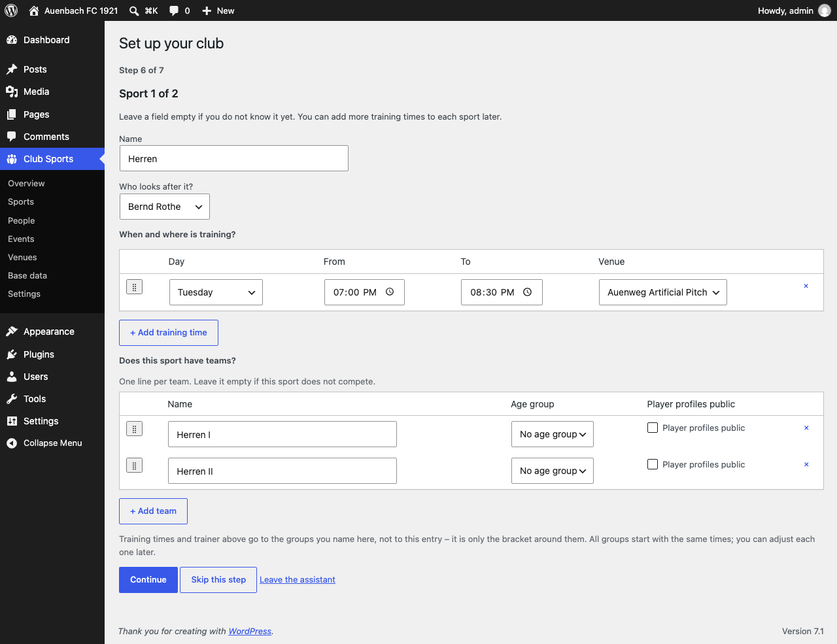Open the Base data submenu

(x=27, y=276)
